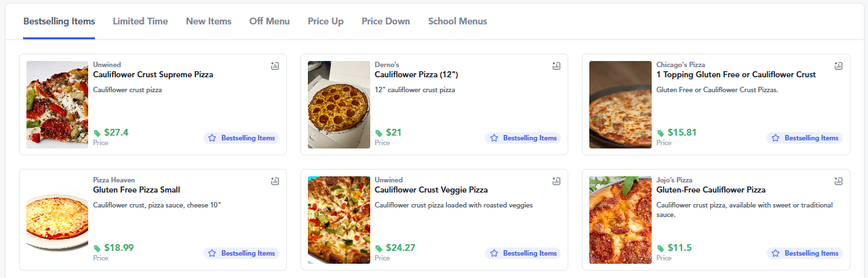The width and height of the screenshot is (868, 278).
Task: Click chart icon on Cauliflower Crust Veggie Pizza card
Action: click(556, 181)
